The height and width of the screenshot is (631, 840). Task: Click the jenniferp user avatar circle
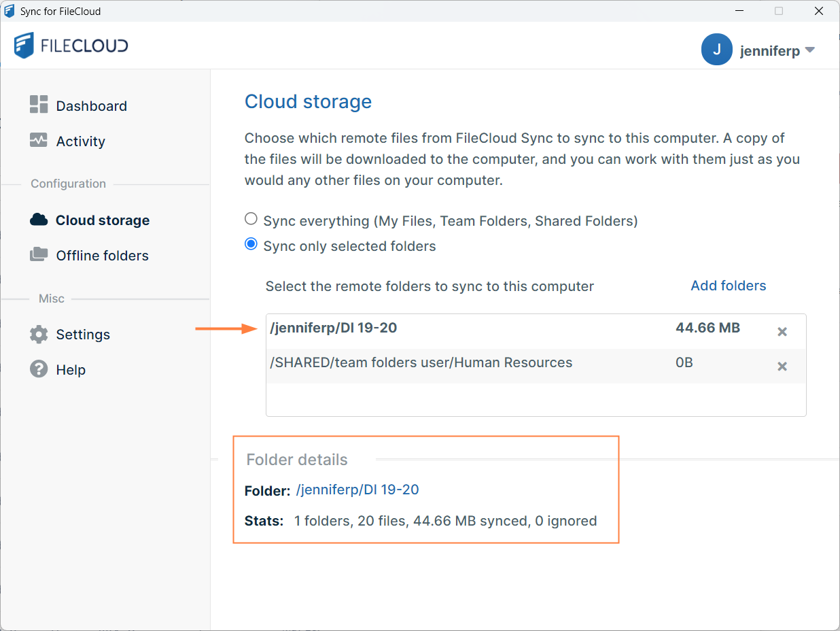716,50
